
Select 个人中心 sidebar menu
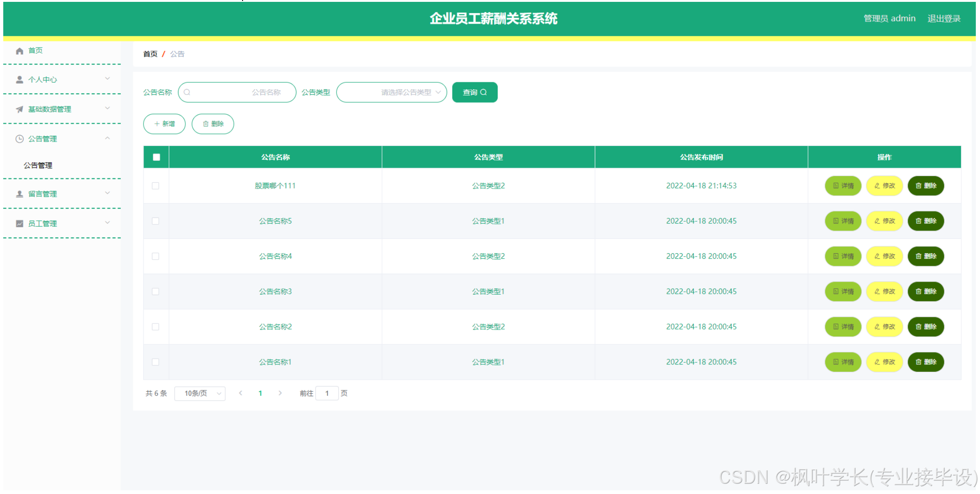click(x=62, y=79)
